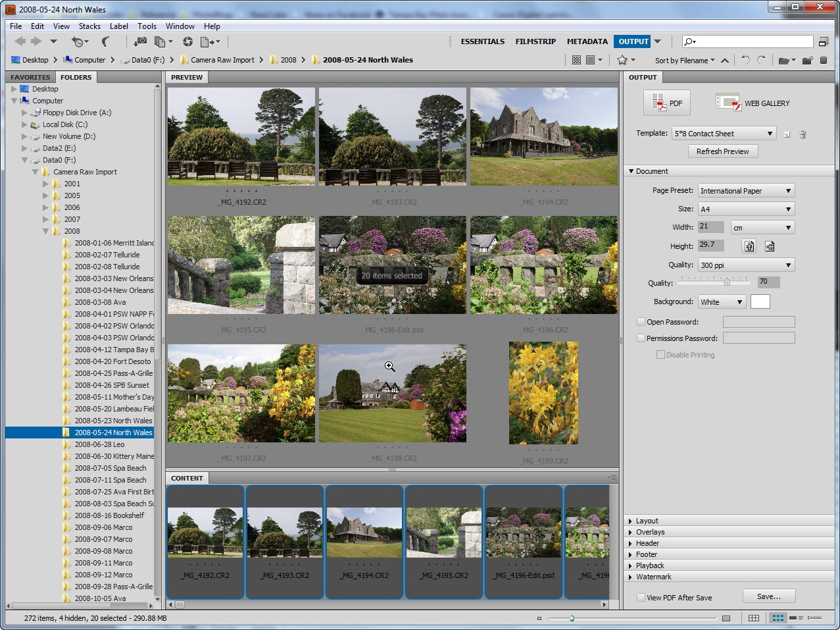
Task: Open the Size A4 dropdown
Action: [746, 209]
